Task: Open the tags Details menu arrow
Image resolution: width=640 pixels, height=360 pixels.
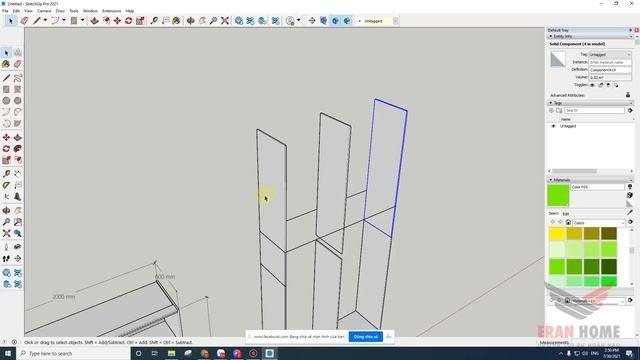Action: point(630,110)
